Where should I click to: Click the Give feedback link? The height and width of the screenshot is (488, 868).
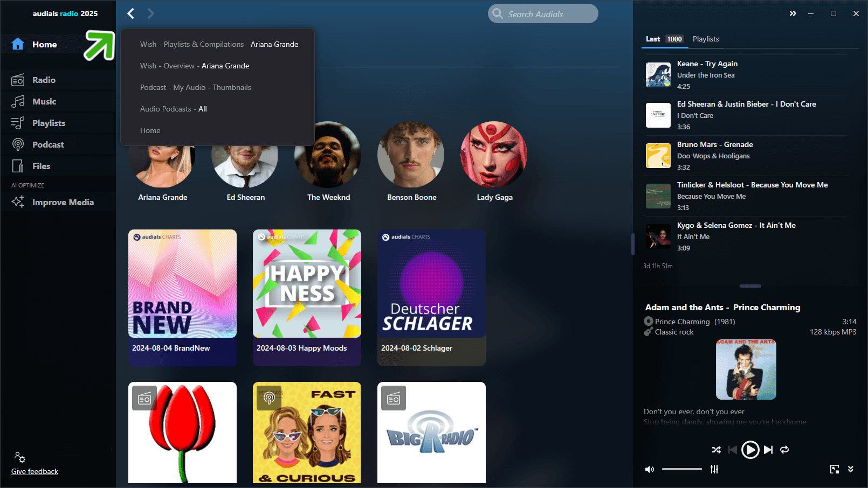[35, 471]
